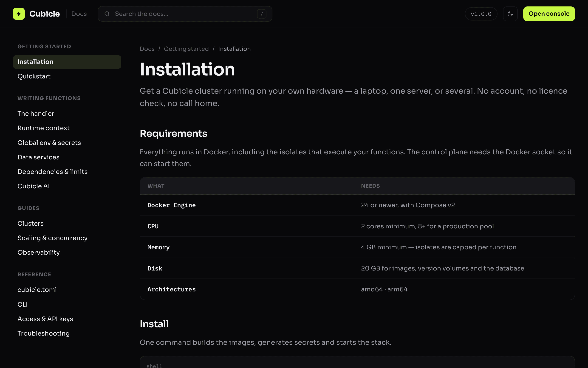
Task: Click the Install section heading
Action: (154, 324)
